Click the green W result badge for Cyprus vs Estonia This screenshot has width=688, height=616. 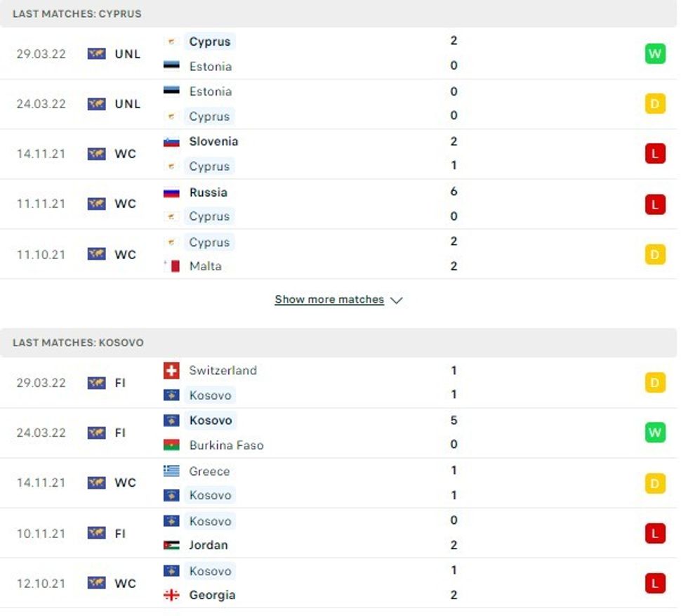(x=654, y=54)
